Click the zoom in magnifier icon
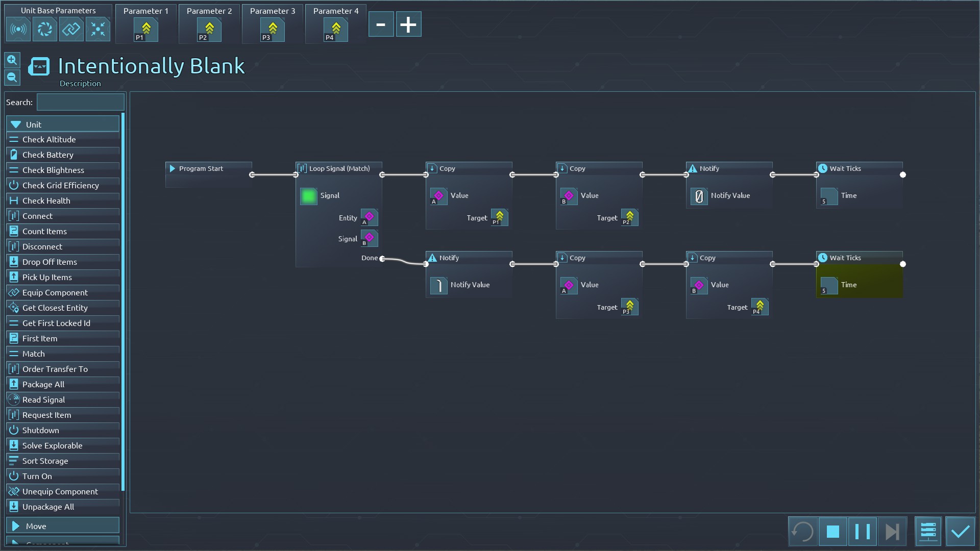Viewport: 980px width, 551px height. [12, 60]
